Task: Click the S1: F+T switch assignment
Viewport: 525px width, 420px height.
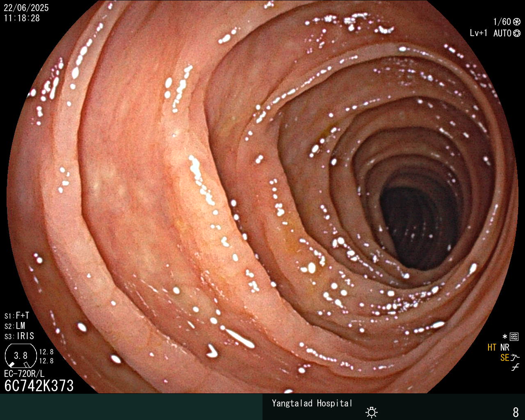Action: (x=17, y=315)
